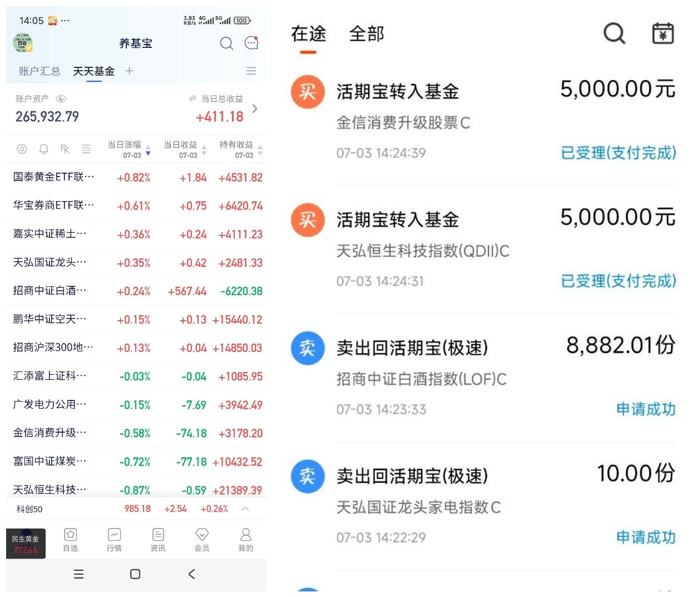Sort by 当日涨幅 column
The width and height of the screenshot is (700, 597).
click(x=129, y=149)
